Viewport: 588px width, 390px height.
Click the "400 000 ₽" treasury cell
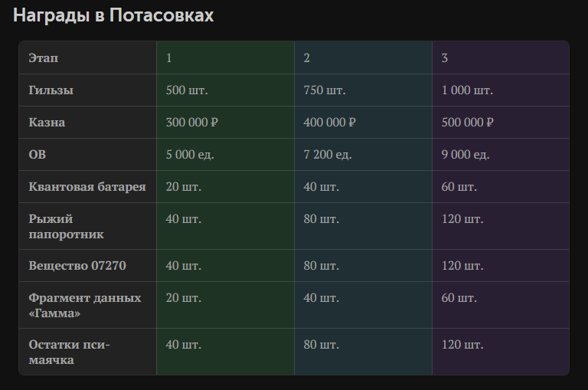click(x=329, y=123)
